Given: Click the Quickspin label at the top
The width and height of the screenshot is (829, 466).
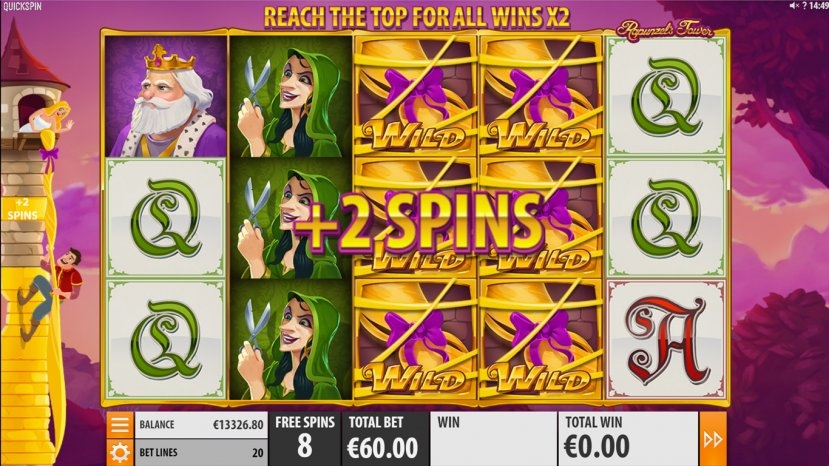Looking at the screenshot, I should 22,6.
